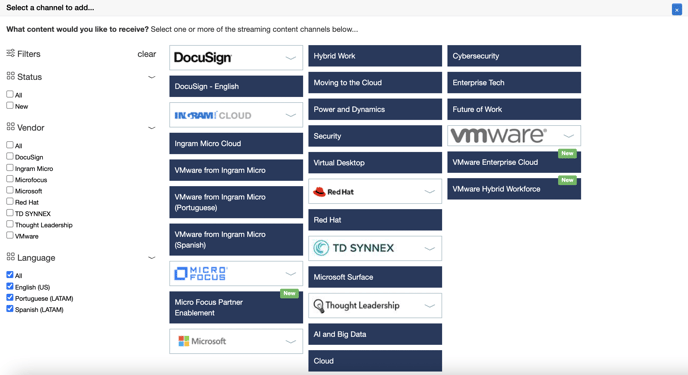Viewport: 688px width, 375px height.
Task: Collapse the VMware group chevron
Action: point(569,136)
